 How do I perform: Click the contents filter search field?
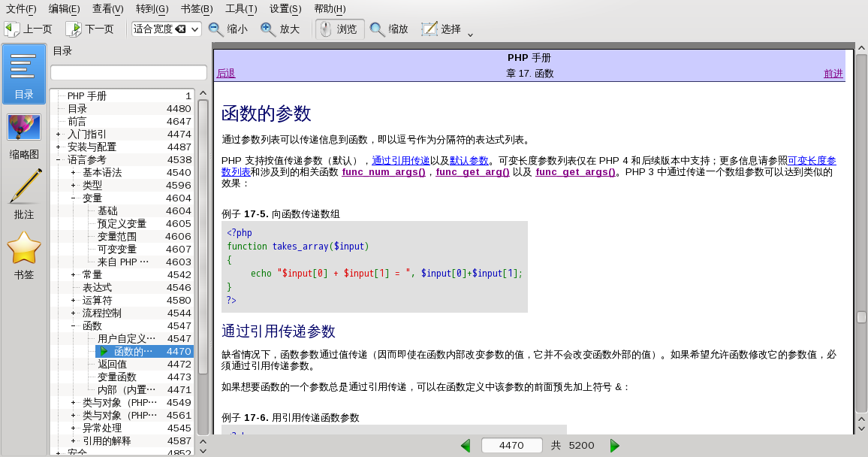tap(128, 73)
